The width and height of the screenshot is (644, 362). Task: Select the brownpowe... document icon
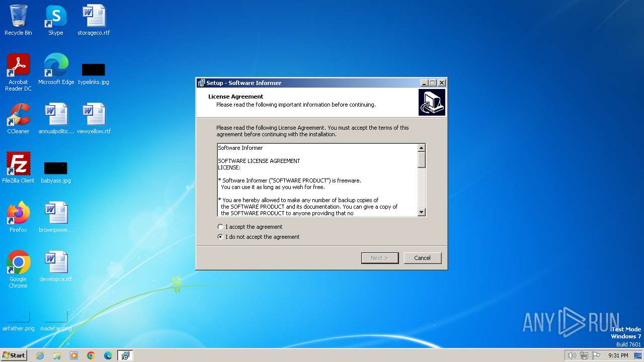tap(56, 217)
